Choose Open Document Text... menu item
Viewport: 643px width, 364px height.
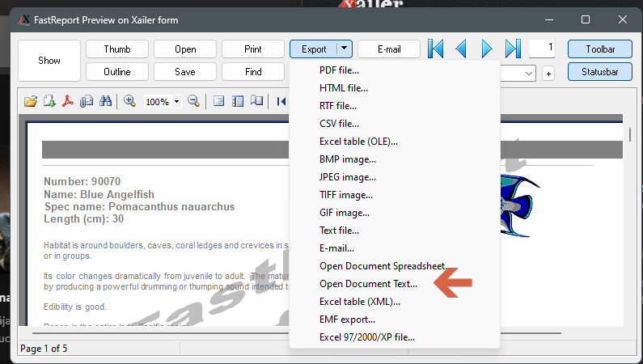pyautogui.click(x=395, y=284)
